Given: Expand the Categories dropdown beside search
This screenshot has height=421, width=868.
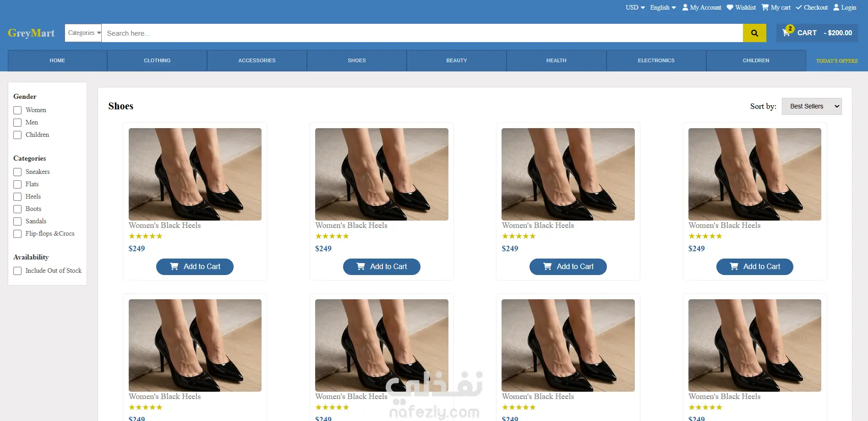Looking at the screenshot, I should pos(83,33).
